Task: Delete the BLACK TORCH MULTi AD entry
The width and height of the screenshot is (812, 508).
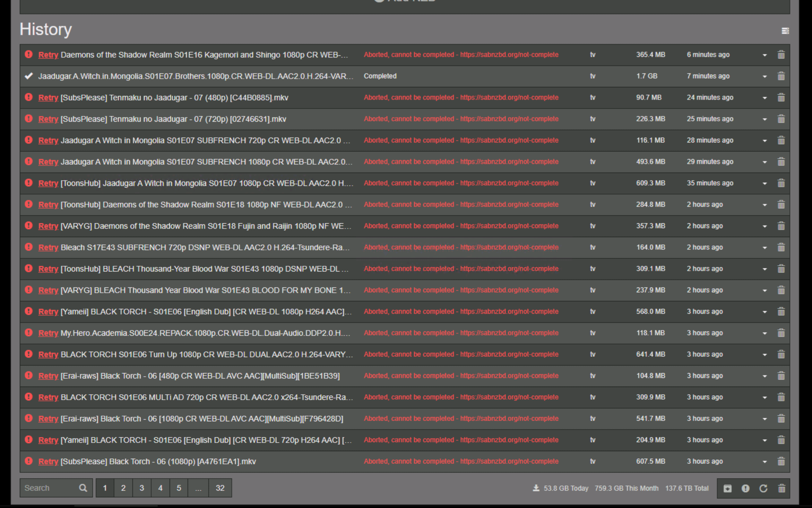Action: [x=781, y=397]
